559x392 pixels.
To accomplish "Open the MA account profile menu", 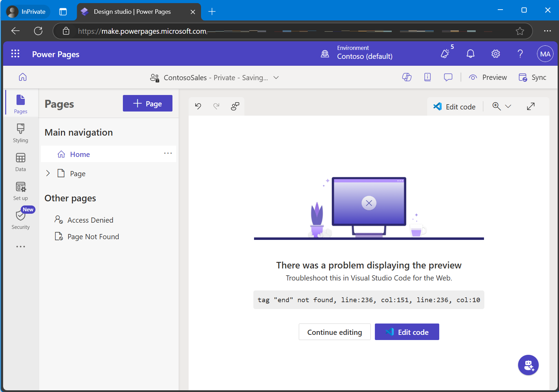I will 545,54.
